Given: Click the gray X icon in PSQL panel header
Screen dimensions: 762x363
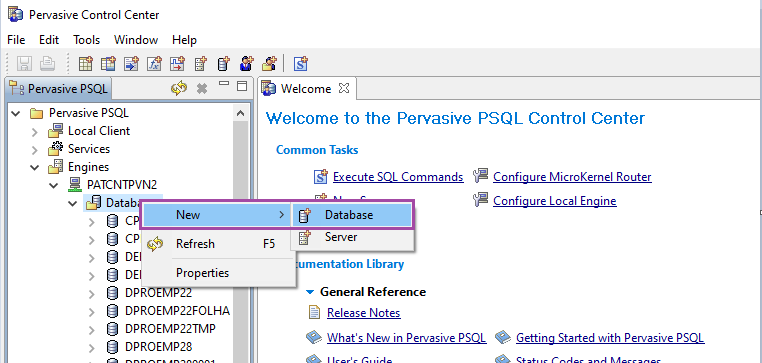Looking at the screenshot, I should pyautogui.click(x=202, y=88).
